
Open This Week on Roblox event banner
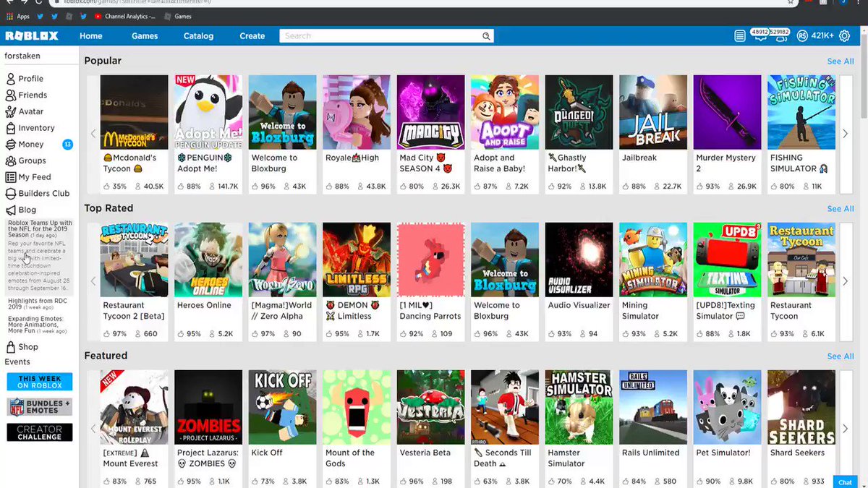pyautogui.click(x=40, y=382)
